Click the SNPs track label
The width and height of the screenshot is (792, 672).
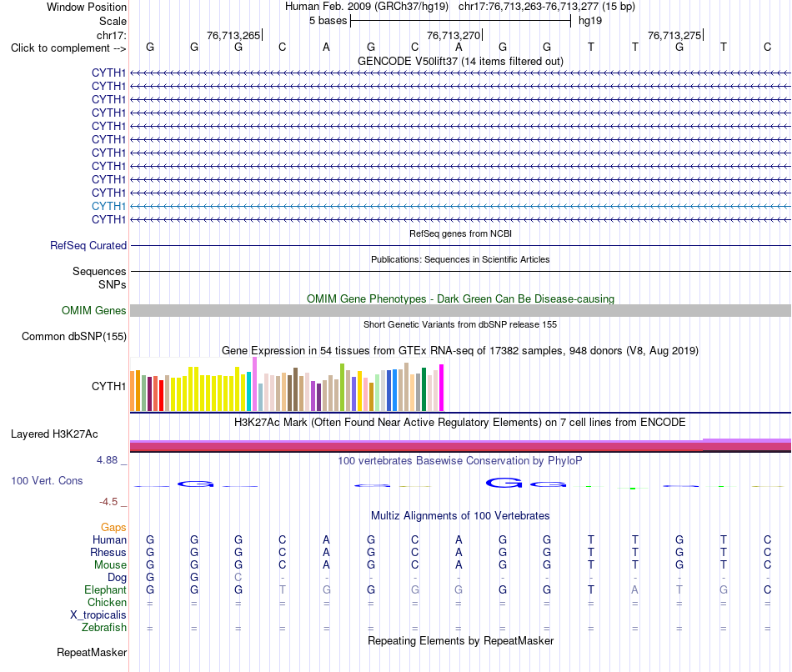point(113,284)
